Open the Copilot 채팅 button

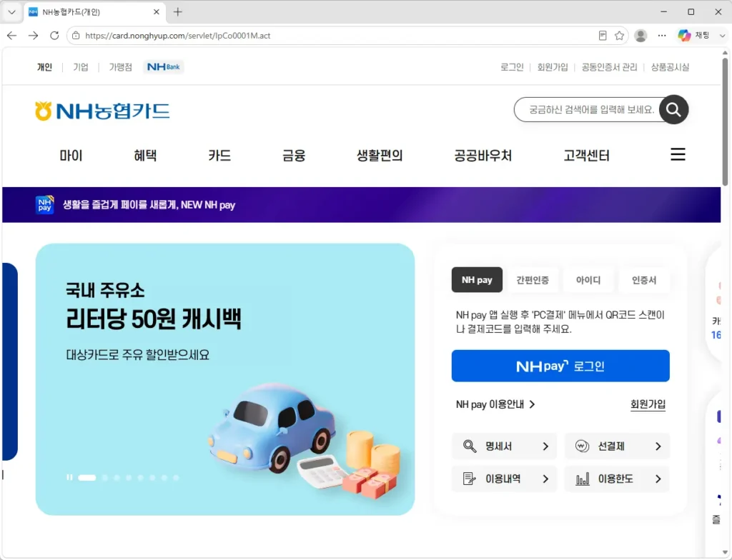pyautogui.click(x=694, y=36)
